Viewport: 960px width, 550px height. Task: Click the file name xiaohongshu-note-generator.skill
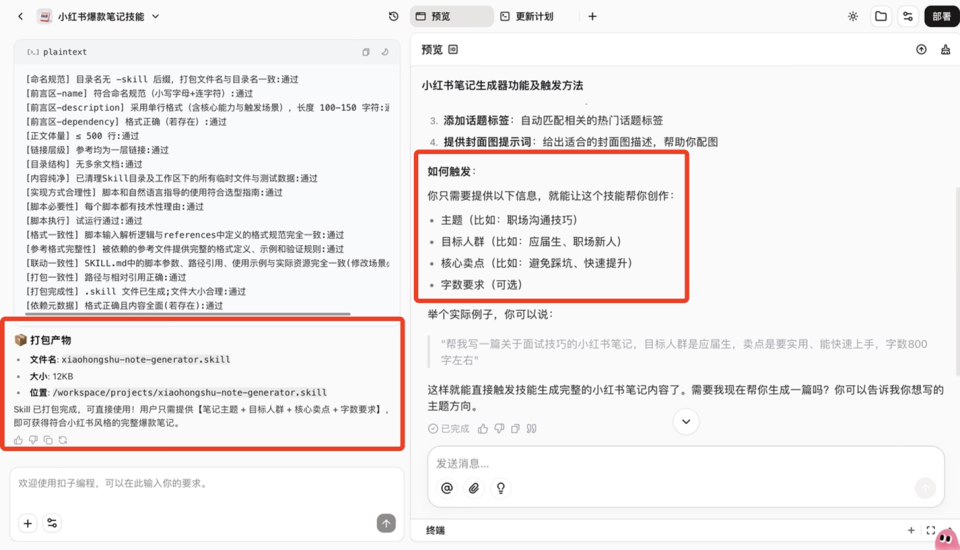[146, 360]
